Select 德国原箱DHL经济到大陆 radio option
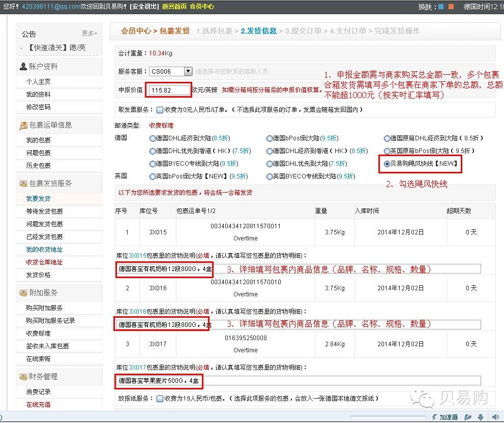 (387, 138)
